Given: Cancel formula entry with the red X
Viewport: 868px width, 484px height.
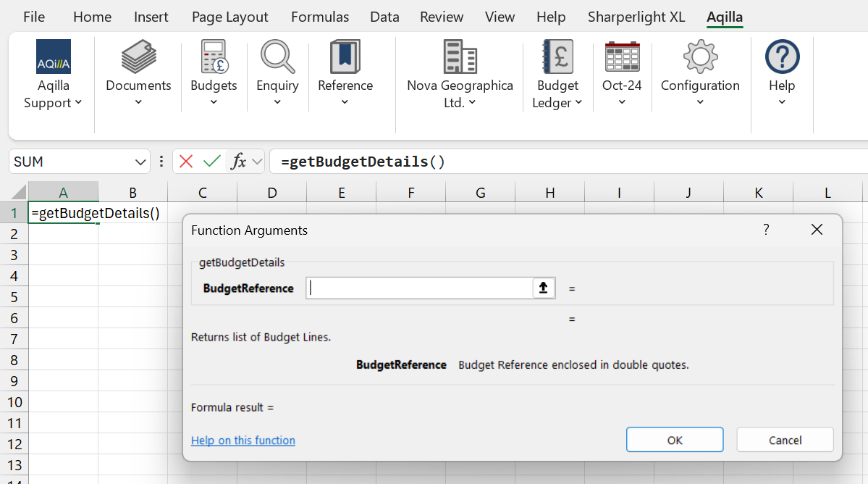Looking at the screenshot, I should [x=186, y=162].
